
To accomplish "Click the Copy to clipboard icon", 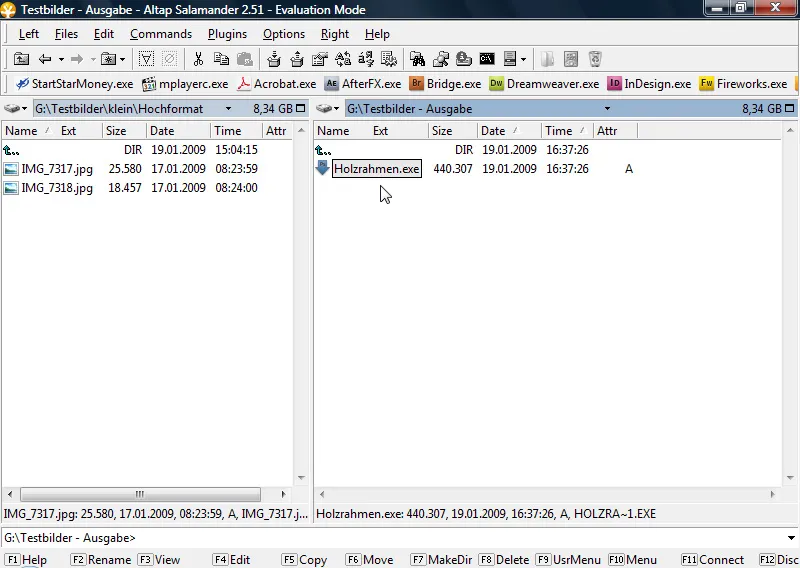I will [x=221, y=59].
